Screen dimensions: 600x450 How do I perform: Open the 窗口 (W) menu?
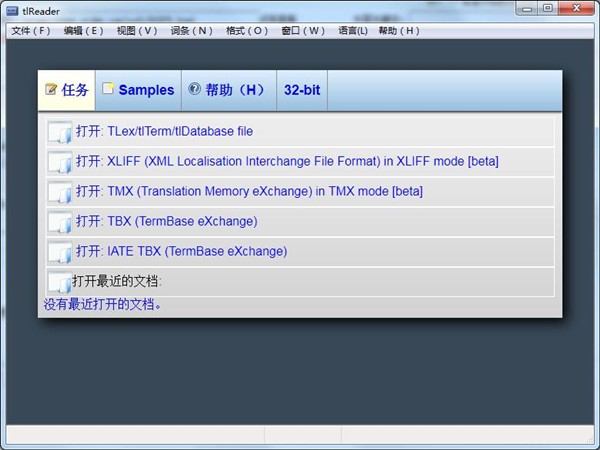pyautogui.click(x=303, y=31)
